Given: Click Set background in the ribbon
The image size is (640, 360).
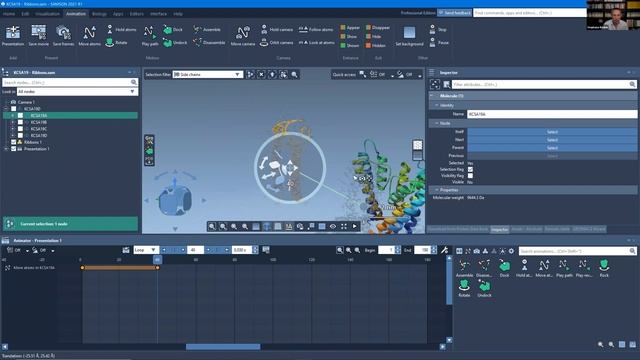Looking at the screenshot, I should (409, 36).
